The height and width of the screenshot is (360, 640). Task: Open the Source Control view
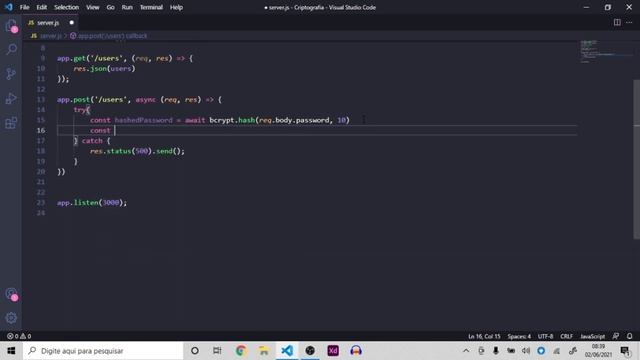pos(11,74)
